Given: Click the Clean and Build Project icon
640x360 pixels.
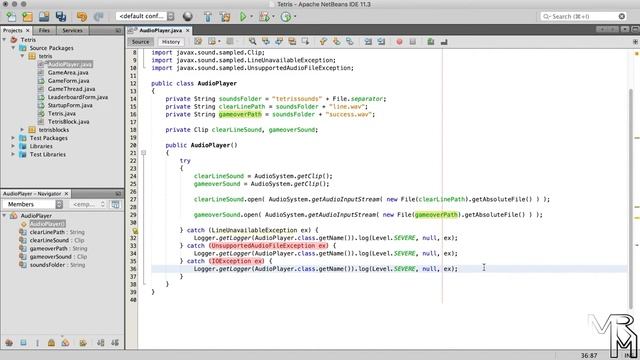Looking at the screenshot, I should tap(225, 17).
